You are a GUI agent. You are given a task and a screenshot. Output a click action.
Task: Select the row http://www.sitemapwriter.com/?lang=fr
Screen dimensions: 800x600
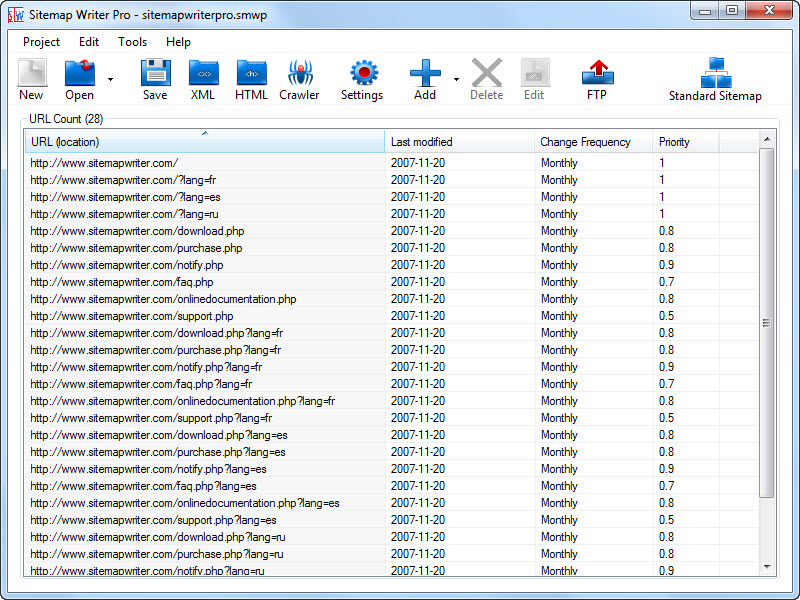point(391,180)
